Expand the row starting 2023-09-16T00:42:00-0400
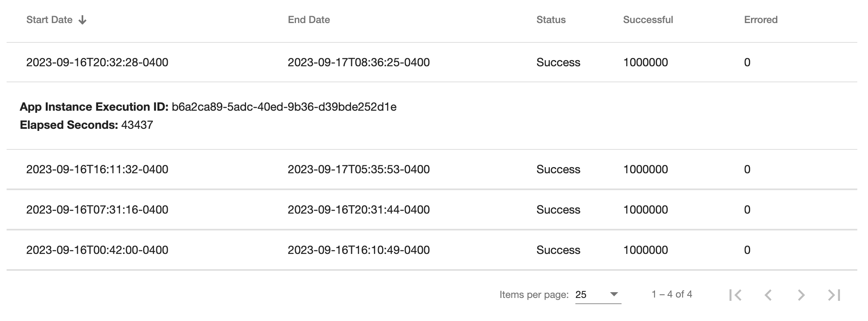Screen dimensions: 868x321 (x=97, y=250)
